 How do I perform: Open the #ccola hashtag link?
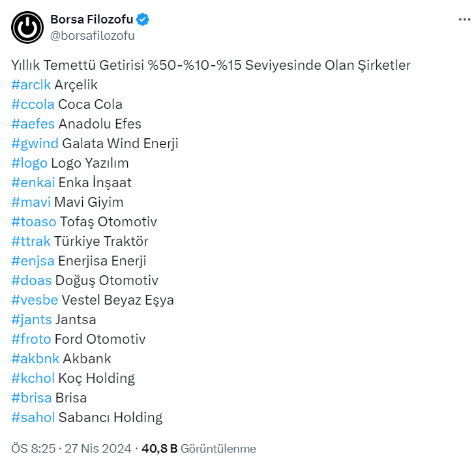point(33,104)
